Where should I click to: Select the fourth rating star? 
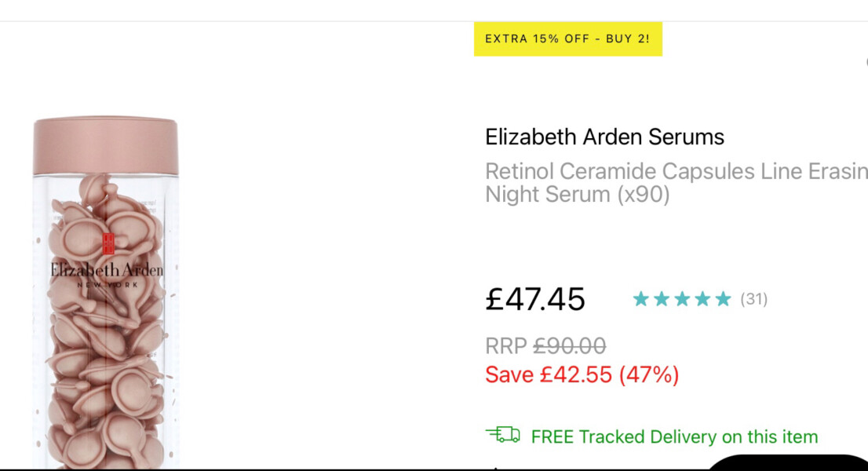[701, 299]
